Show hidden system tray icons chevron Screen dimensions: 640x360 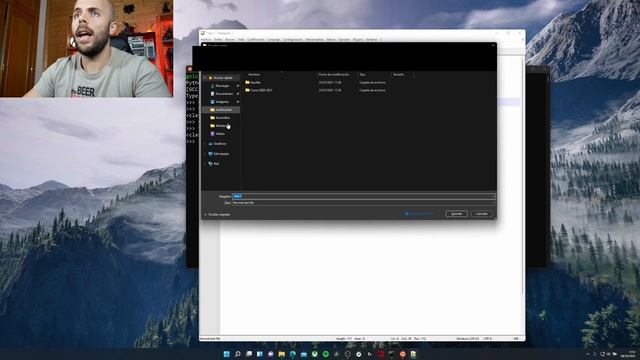click(588, 354)
